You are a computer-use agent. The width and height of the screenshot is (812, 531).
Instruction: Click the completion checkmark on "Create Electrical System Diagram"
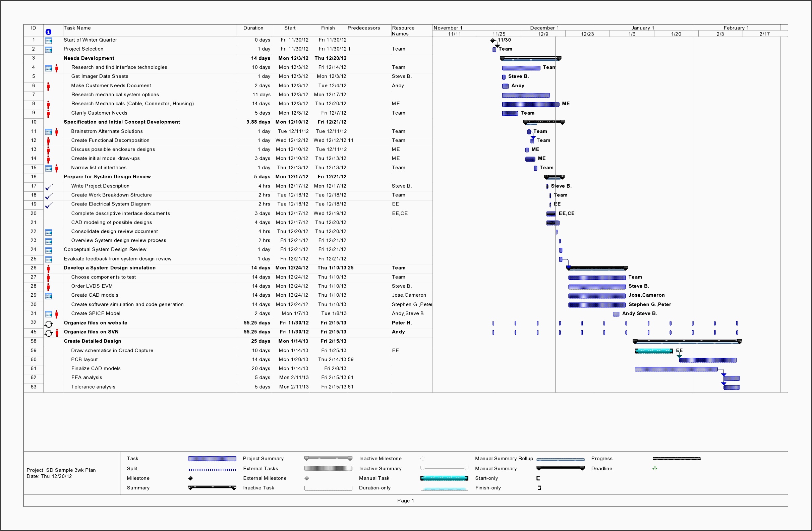tap(49, 205)
